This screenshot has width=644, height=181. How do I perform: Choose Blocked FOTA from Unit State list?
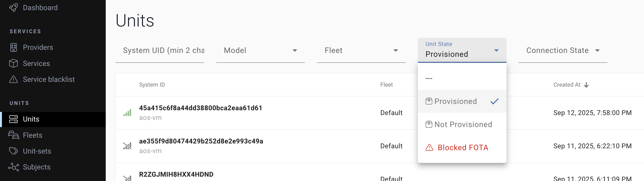[463, 148]
